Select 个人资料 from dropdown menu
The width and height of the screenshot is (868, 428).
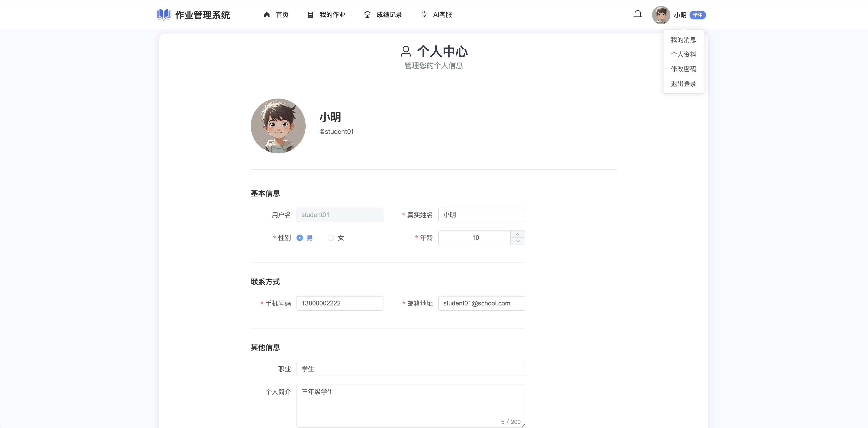[683, 54]
